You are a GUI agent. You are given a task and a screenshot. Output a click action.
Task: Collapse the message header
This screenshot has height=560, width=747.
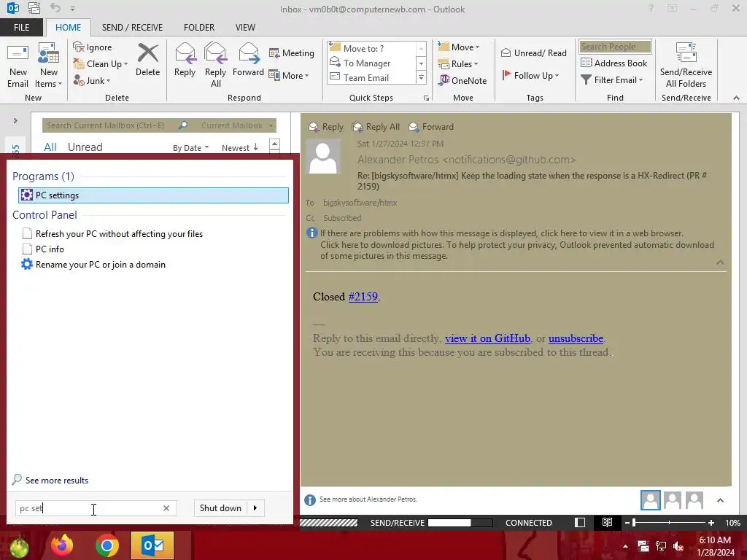pyautogui.click(x=720, y=262)
